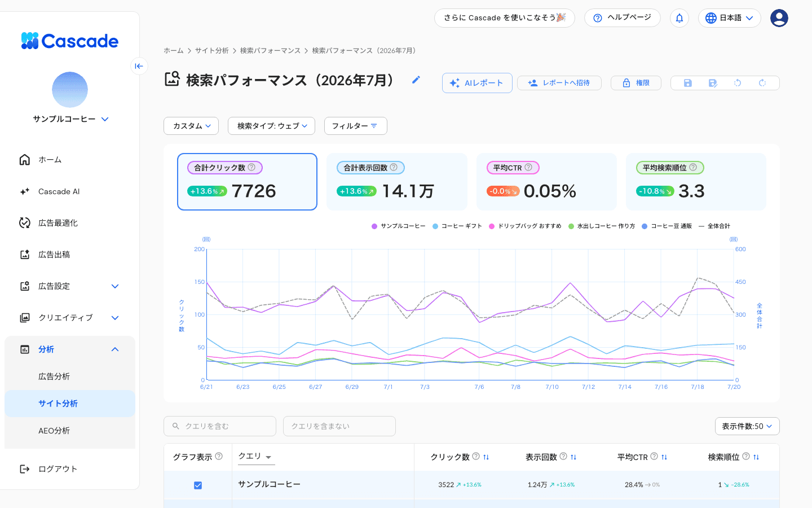Screen dimensions: 812x508
Task: Click the help icon beside 合計表示回数
Action: click(x=394, y=167)
